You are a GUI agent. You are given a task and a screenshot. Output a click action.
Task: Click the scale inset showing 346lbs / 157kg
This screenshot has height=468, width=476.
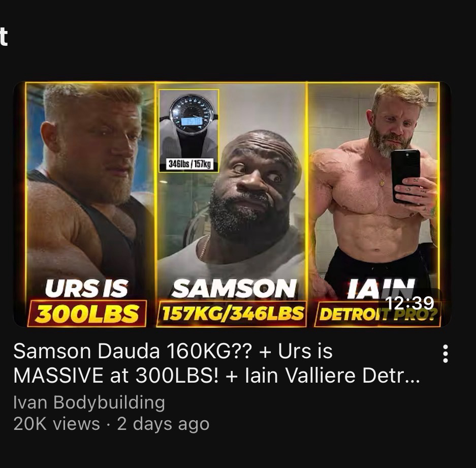tap(189, 131)
